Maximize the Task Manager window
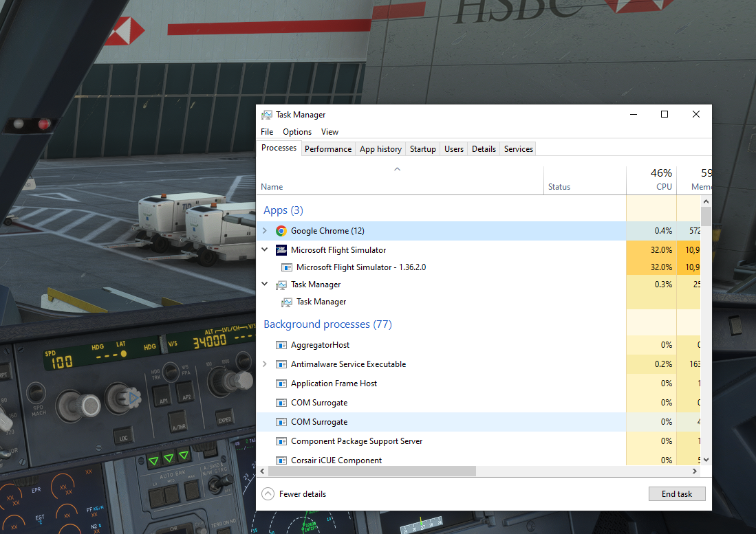The height and width of the screenshot is (534, 756). pyautogui.click(x=665, y=115)
